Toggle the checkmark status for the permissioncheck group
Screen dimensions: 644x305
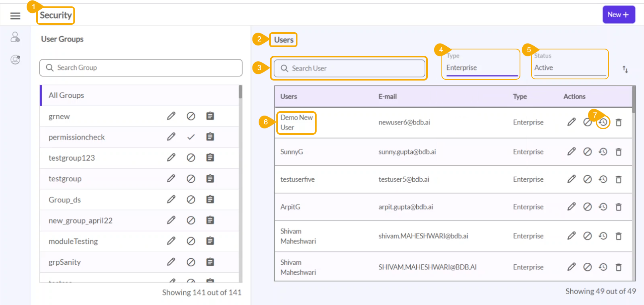[x=191, y=137]
